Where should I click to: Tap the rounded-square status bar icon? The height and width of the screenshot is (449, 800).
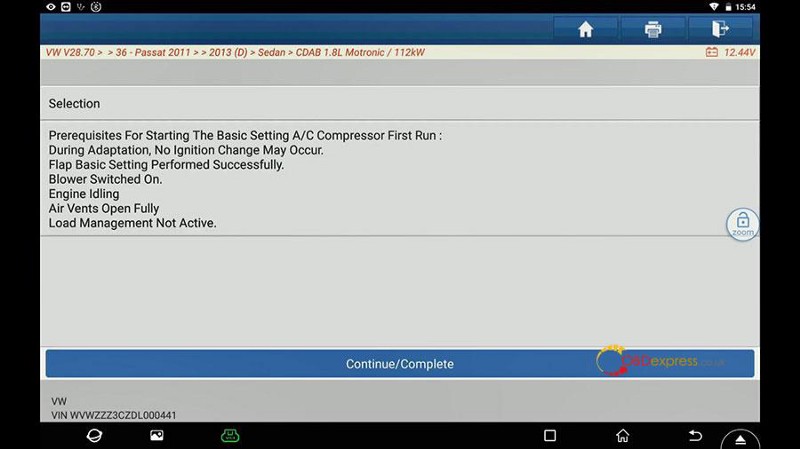[x=66, y=7]
